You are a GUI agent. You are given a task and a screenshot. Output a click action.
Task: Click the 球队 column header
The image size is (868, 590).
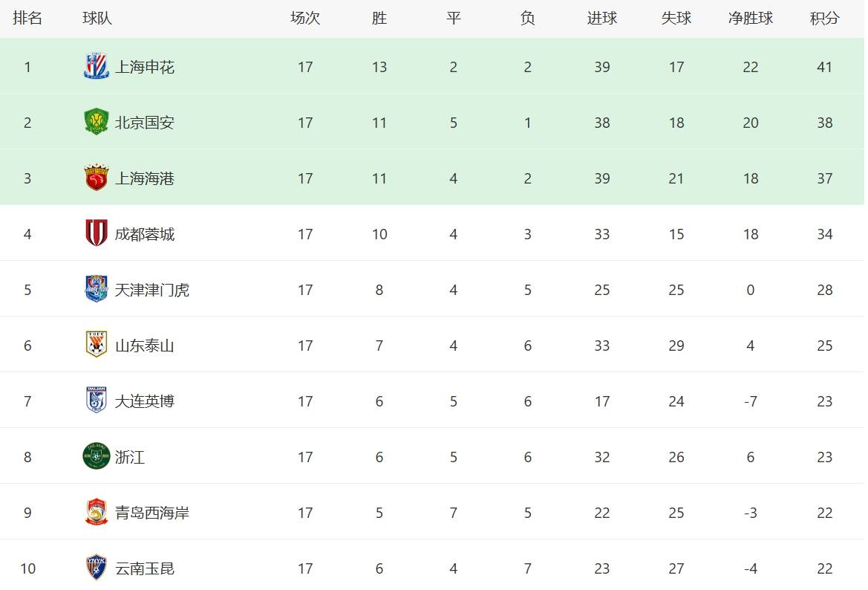(x=97, y=19)
